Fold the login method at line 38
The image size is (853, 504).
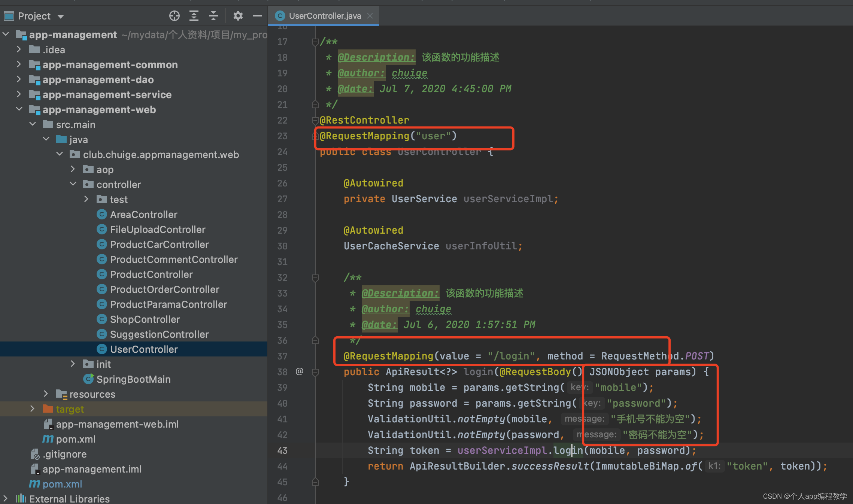coord(315,372)
